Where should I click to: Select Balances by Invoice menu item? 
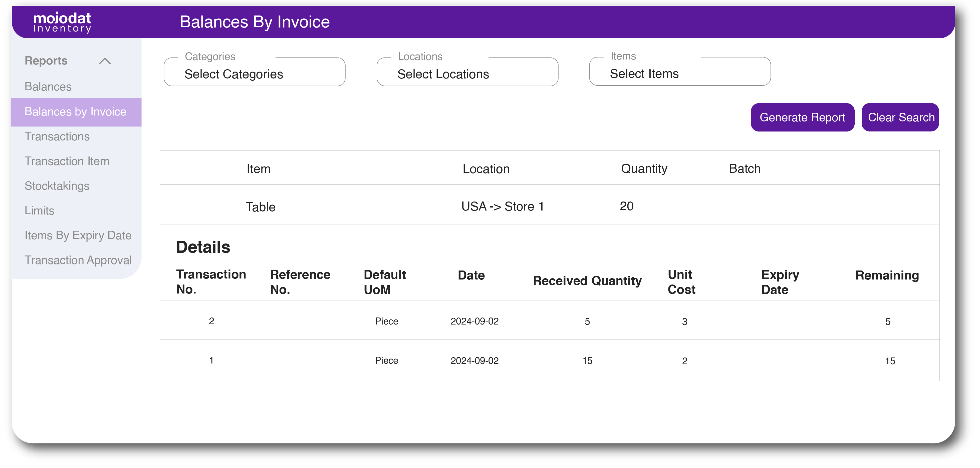(x=75, y=112)
